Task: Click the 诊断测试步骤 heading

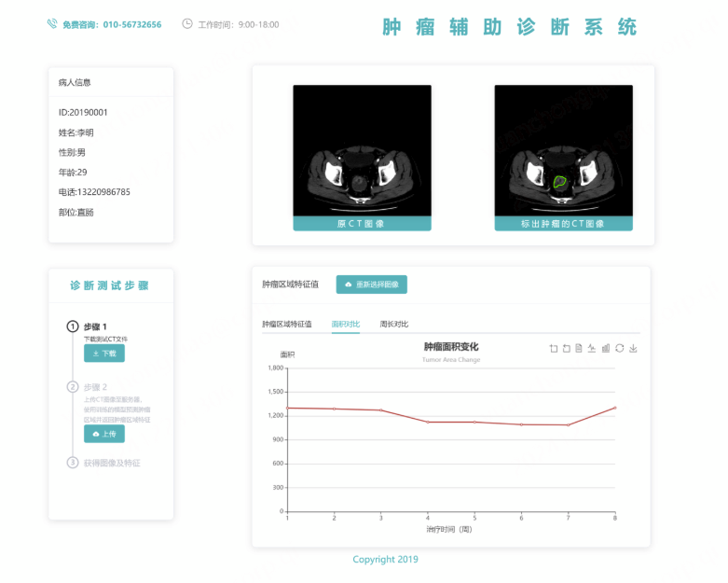Action: [110, 285]
